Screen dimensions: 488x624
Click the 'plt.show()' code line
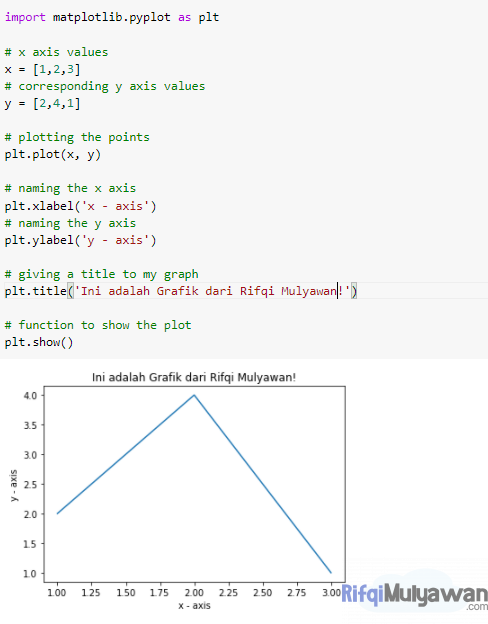pyautogui.click(x=39, y=342)
